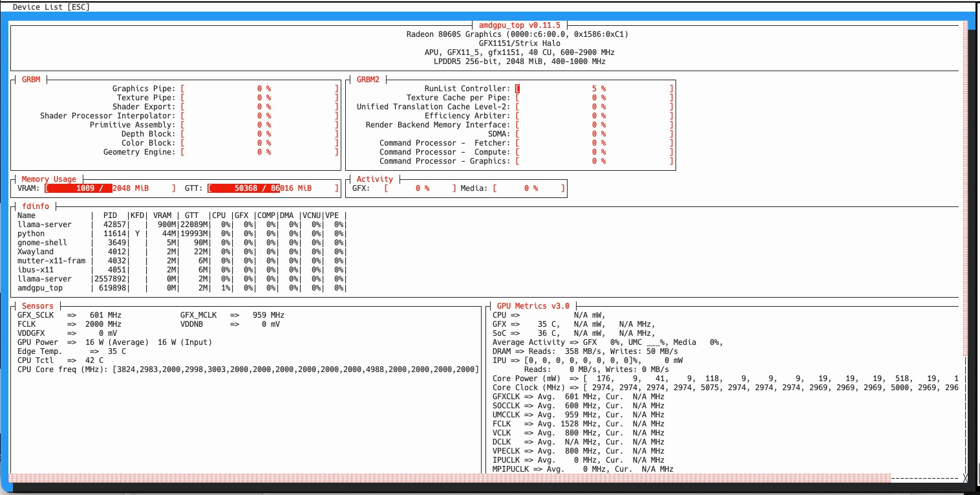This screenshot has width=980, height=495.
Task: Click the GFX activity bar
Action: pos(420,188)
